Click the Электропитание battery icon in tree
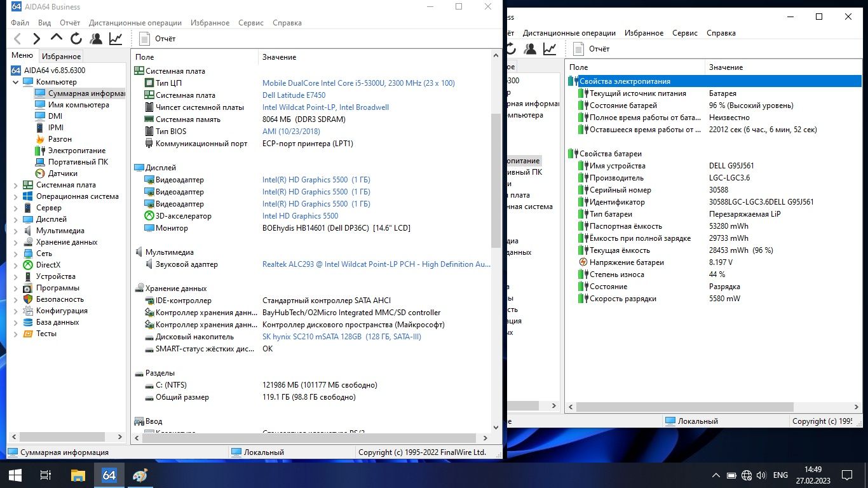Viewport: 868px width, 488px height. 41,151
